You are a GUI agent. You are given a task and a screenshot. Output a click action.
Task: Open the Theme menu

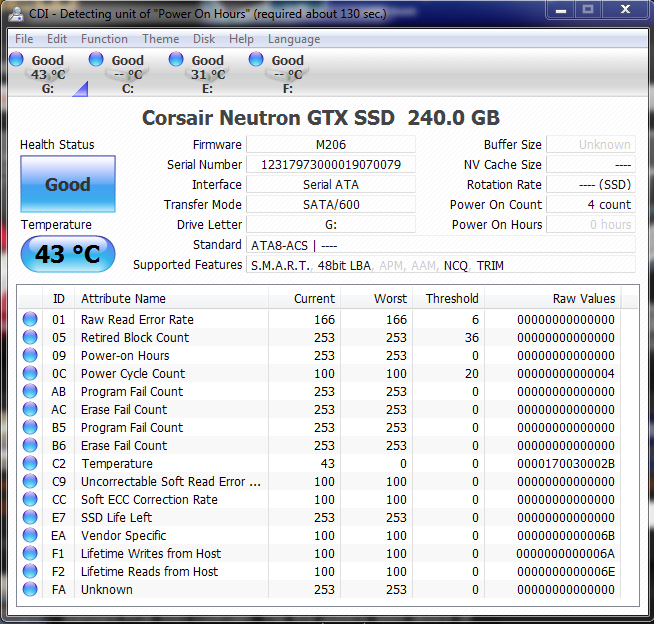click(x=160, y=39)
